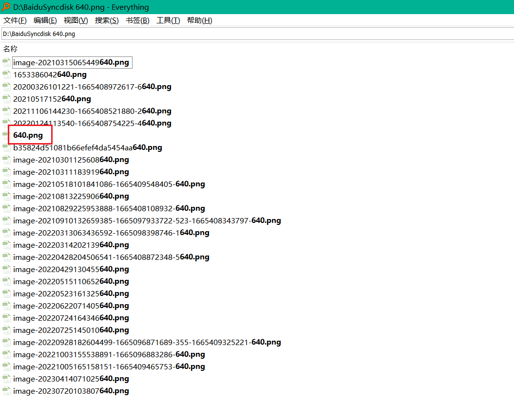Click file icon of image-20220928182604499 row
This screenshot has width=514, height=420.
(6, 342)
